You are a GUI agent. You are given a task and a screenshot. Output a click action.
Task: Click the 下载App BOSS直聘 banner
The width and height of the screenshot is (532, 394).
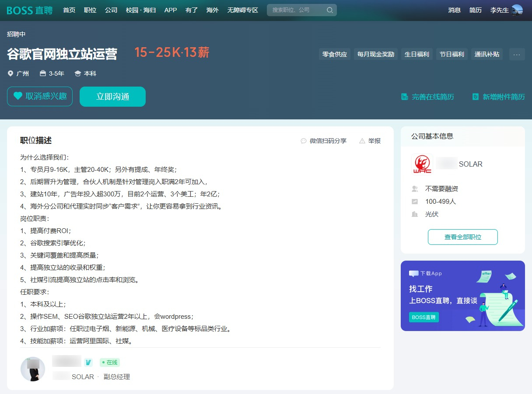(x=462, y=296)
